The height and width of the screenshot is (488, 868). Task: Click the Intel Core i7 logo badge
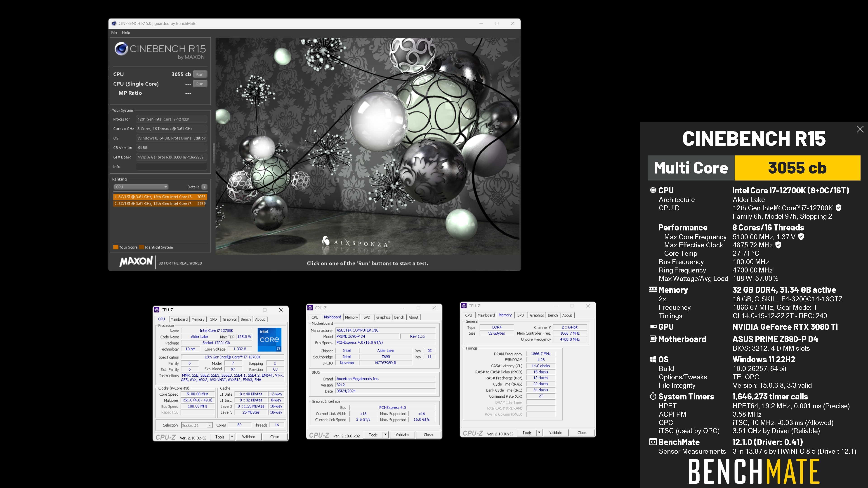(269, 340)
